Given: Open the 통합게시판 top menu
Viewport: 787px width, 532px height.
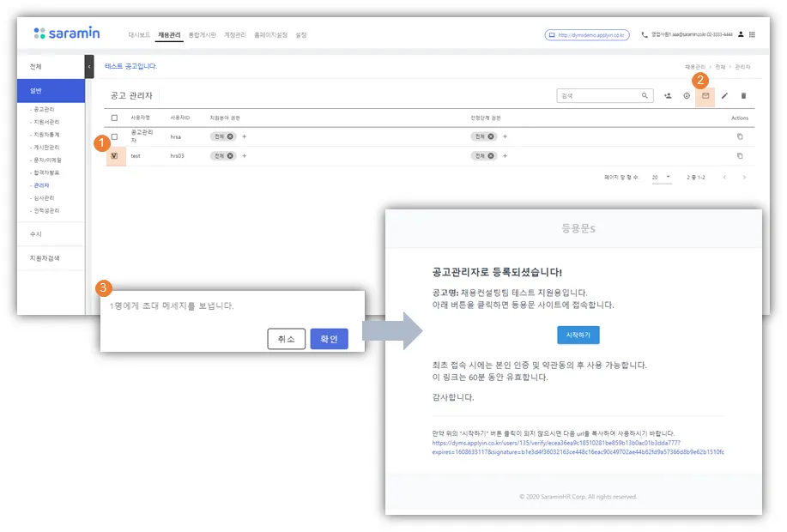Looking at the screenshot, I should pyautogui.click(x=203, y=34).
